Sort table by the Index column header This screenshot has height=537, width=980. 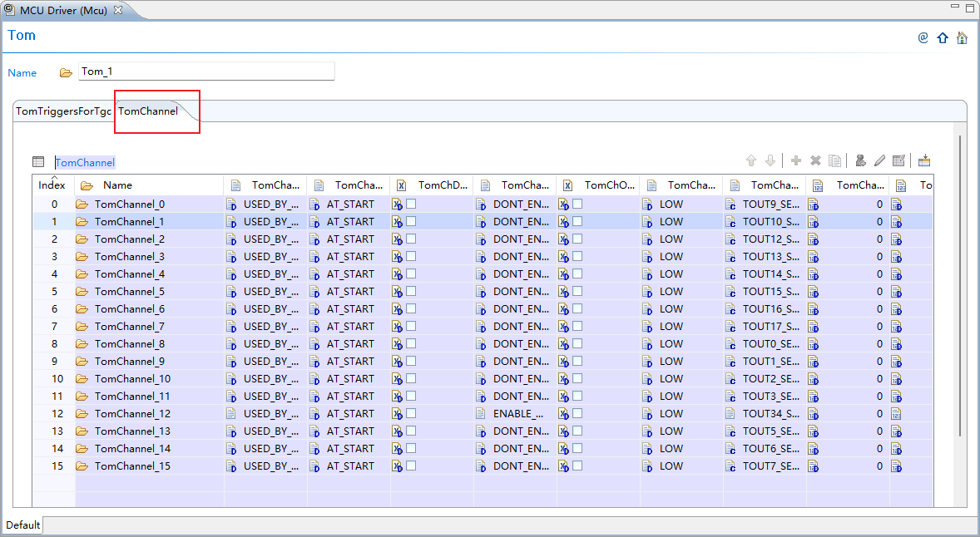coord(52,185)
